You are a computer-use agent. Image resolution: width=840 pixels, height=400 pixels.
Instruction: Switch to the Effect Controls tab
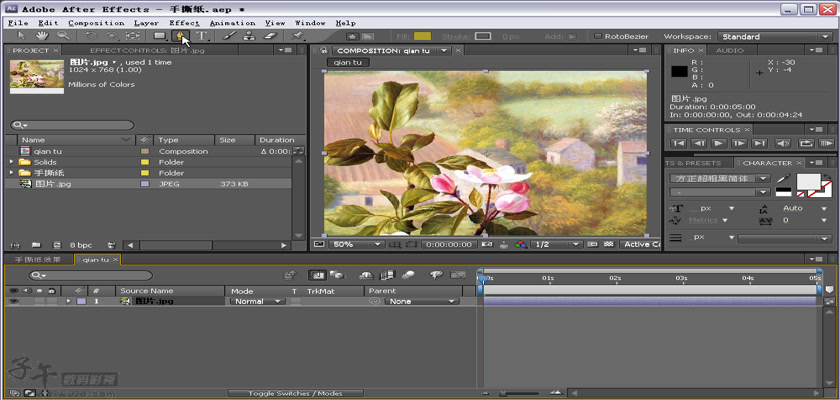pos(147,50)
